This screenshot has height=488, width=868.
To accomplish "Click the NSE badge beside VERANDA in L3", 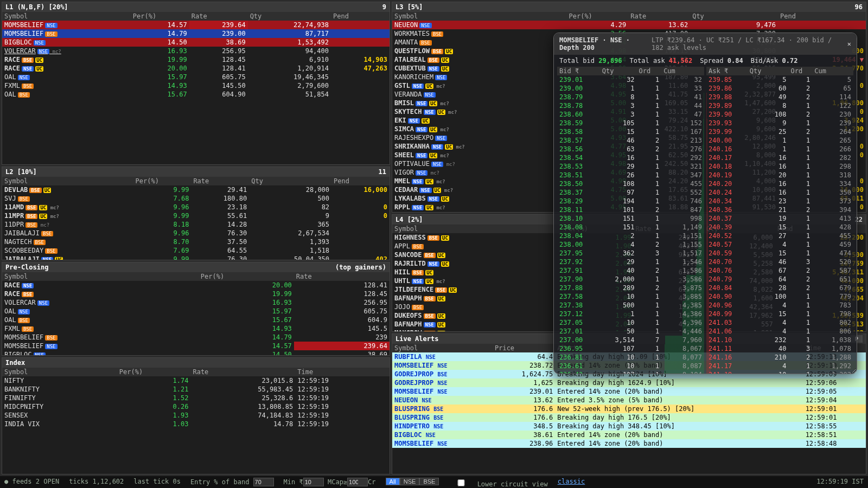I will (x=430, y=95).
